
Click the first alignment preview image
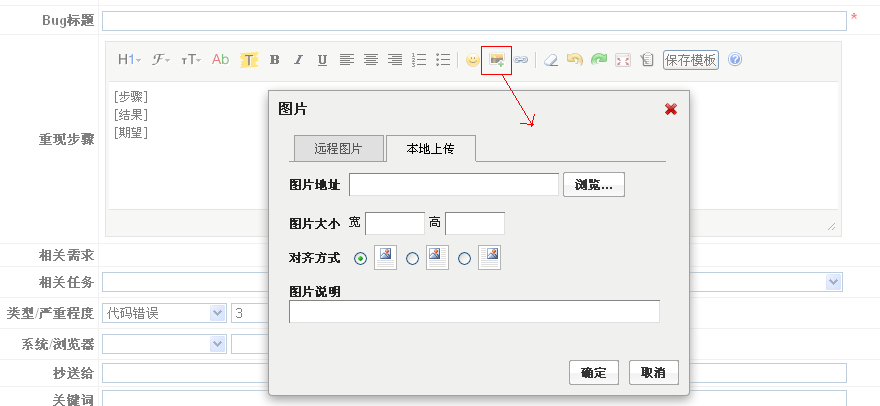386,257
